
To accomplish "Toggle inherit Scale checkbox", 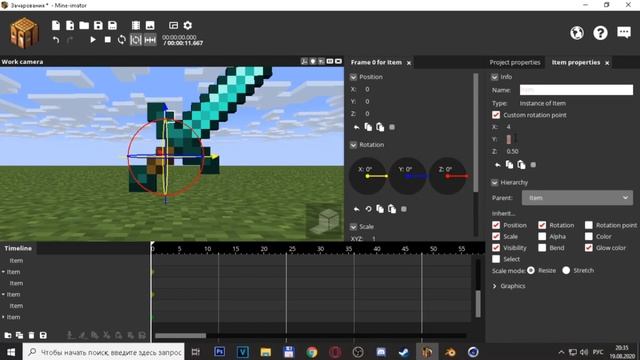I will (x=496, y=236).
